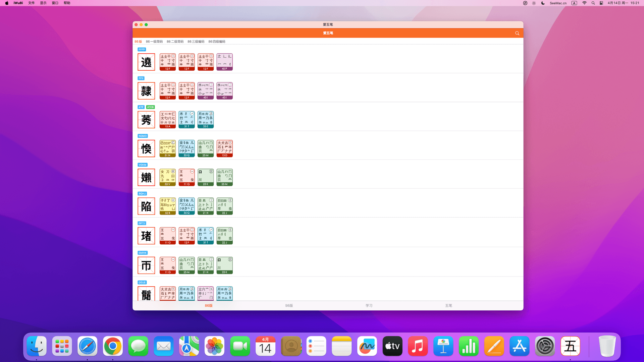Switch to the 86二级简码 tab
This screenshot has width=644, height=362.
click(x=175, y=42)
